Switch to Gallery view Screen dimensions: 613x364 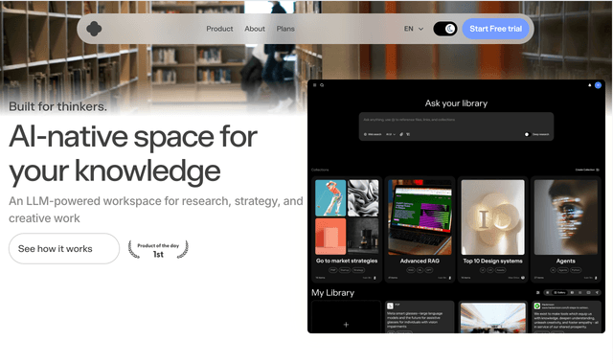click(x=559, y=292)
